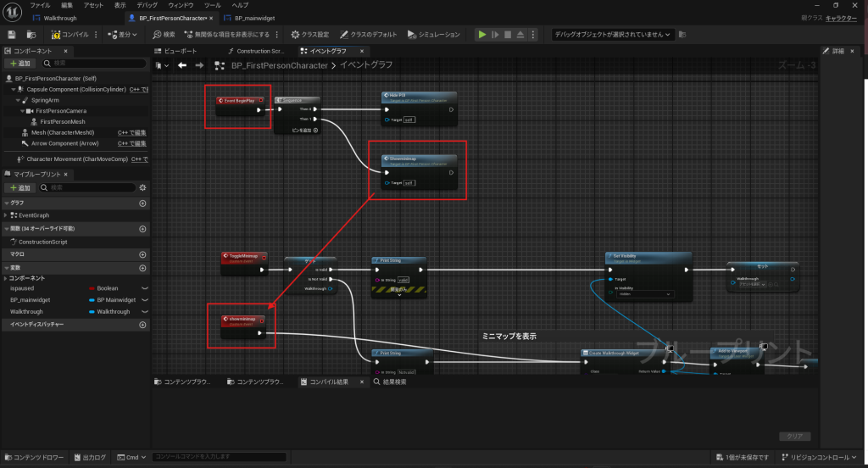Toggle visibility eye for ispaused variable

tap(144, 288)
